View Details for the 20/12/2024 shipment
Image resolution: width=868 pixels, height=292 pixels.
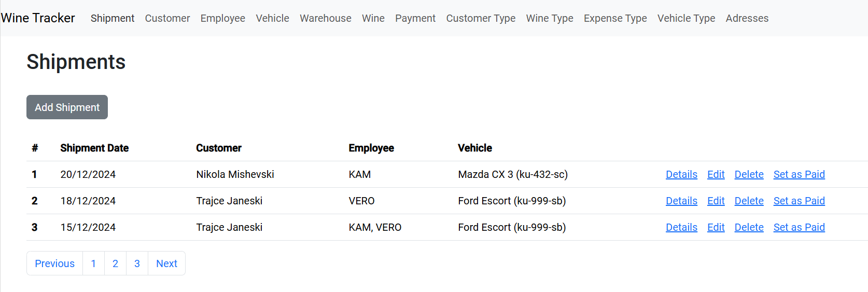click(x=681, y=175)
